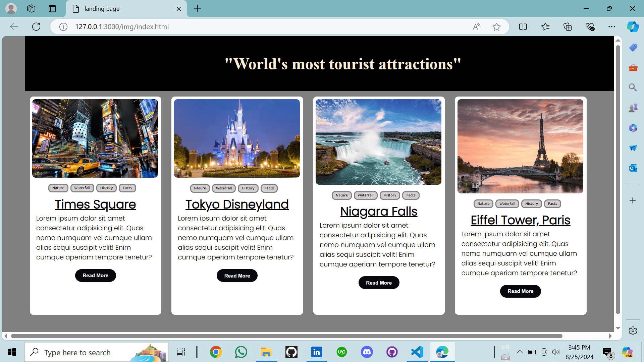Select Nature tag on Eiffel Tower card

[x=483, y=204]
